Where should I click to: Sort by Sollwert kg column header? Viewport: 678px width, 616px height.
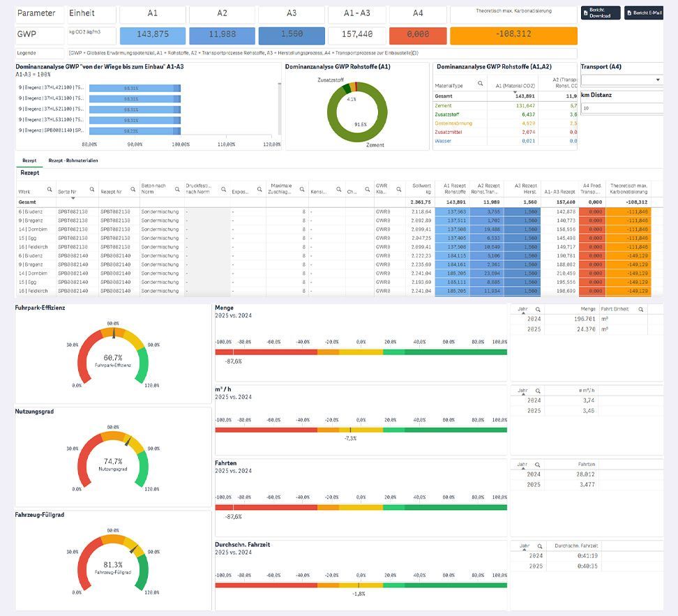pos(421,188)
